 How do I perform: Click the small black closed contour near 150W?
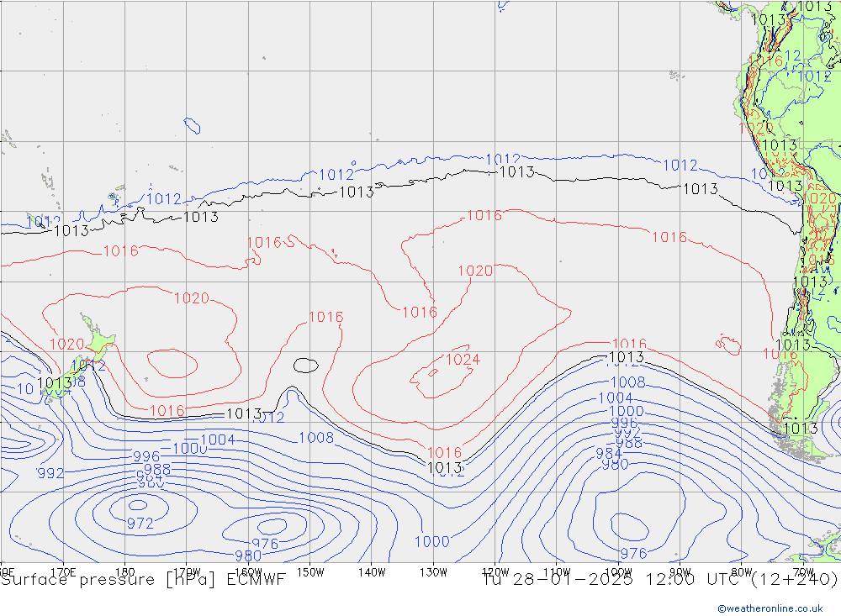(306, 365)
